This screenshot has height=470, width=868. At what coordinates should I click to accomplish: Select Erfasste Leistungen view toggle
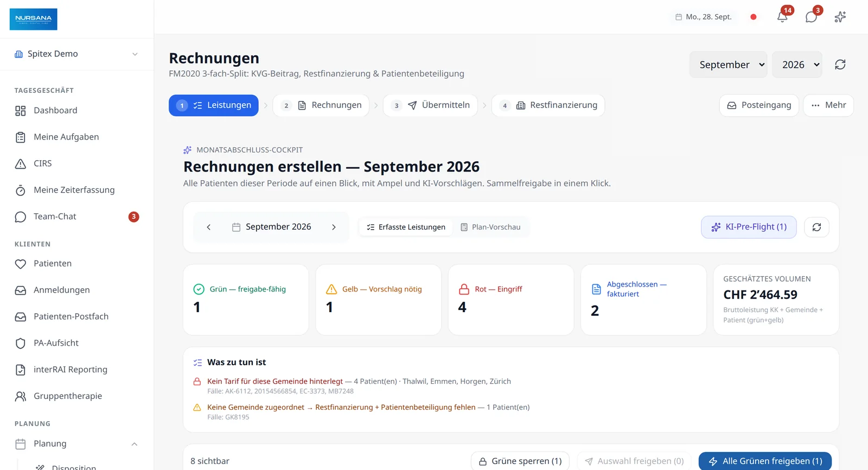(x=406, y=227)
